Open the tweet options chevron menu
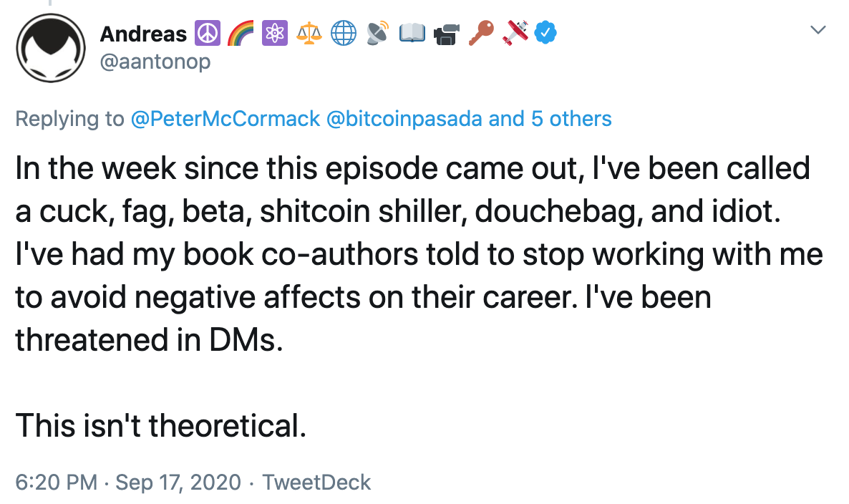This screenshot has width=849, height=504. click(x=818, y=29)
